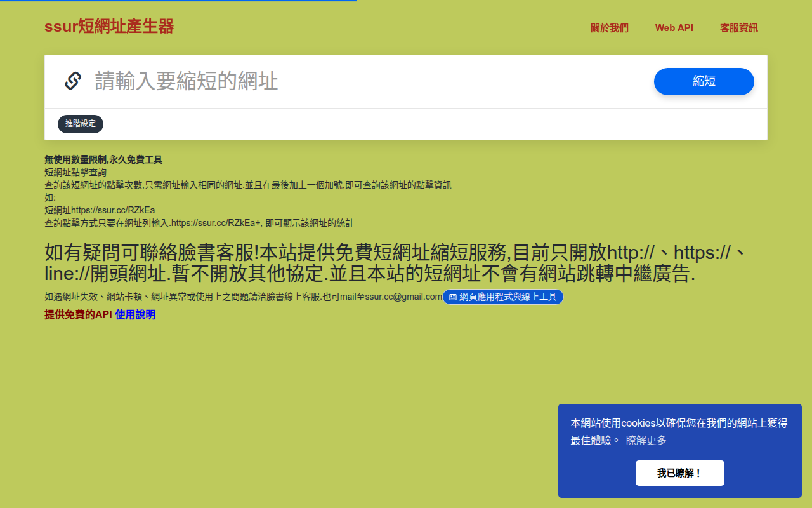Screen dimensions: 812x508
Task: Click the text 短網址https://ssur.cc/RZkEa
Action: (100, 210)
